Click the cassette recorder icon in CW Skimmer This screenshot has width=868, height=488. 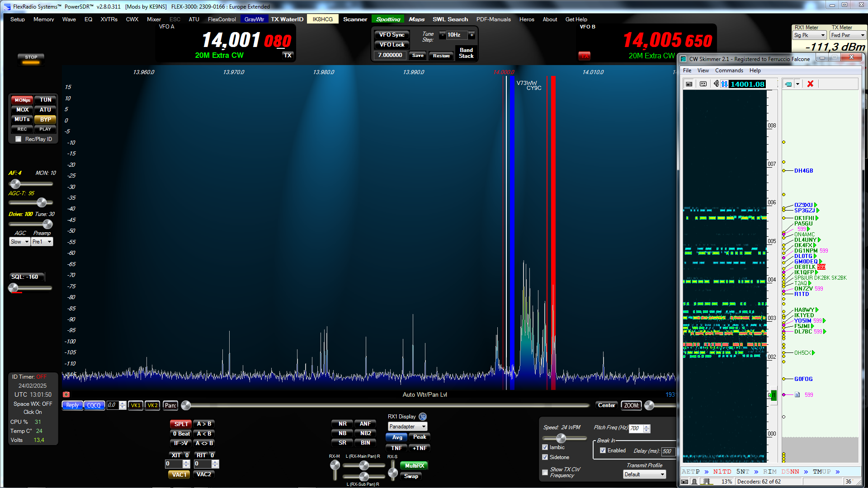coord(703,84)
